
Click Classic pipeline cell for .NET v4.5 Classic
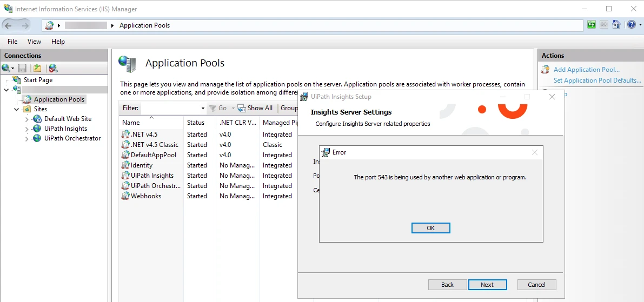[273, 145]
